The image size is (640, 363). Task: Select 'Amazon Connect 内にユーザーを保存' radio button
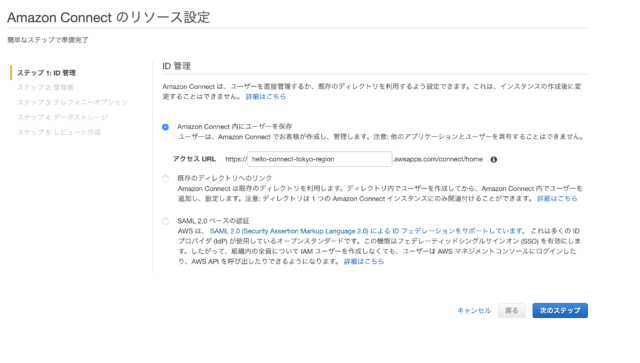[165, 127]
